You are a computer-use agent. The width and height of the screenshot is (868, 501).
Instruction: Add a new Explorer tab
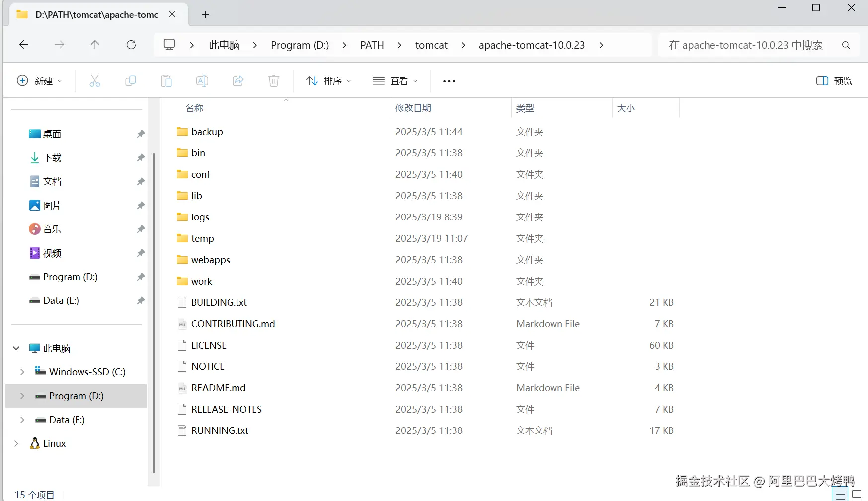coord(205,14)
